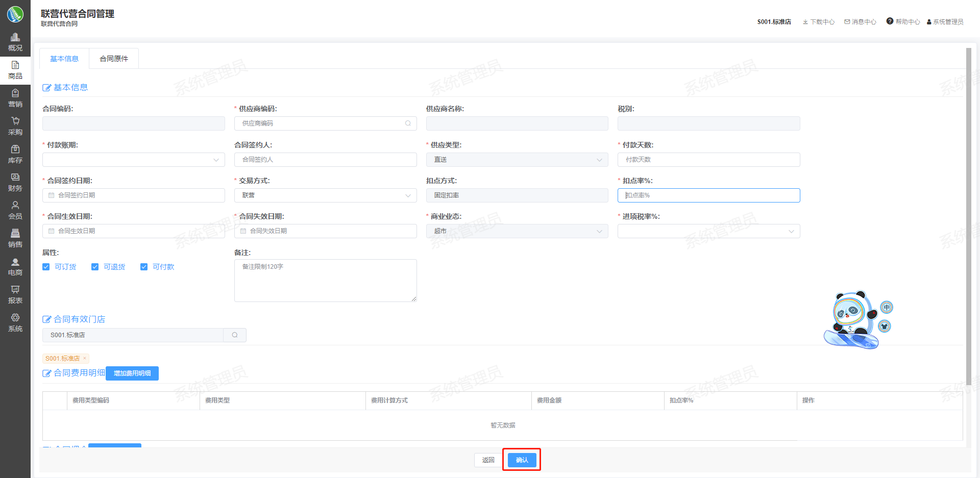Screen dimensions: 980x478
Task: Open the 概况 overview sidebar icon
Action: tap(15, 38)
